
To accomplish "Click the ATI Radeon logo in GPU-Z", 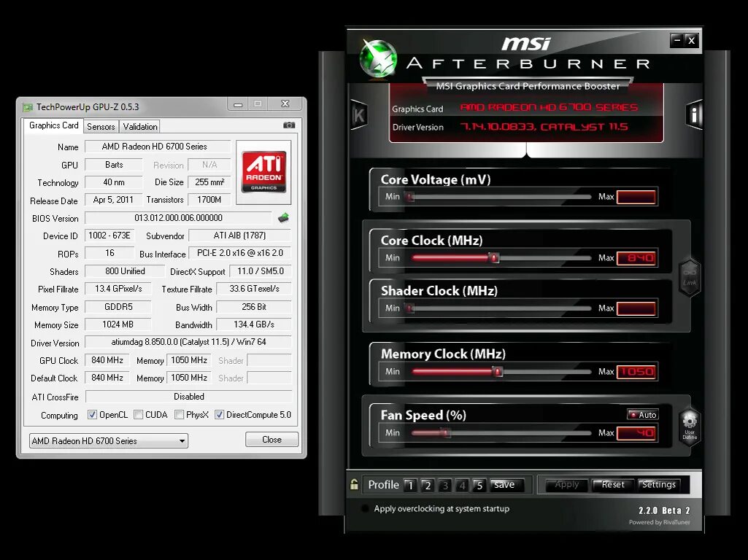I will [263, 171].
